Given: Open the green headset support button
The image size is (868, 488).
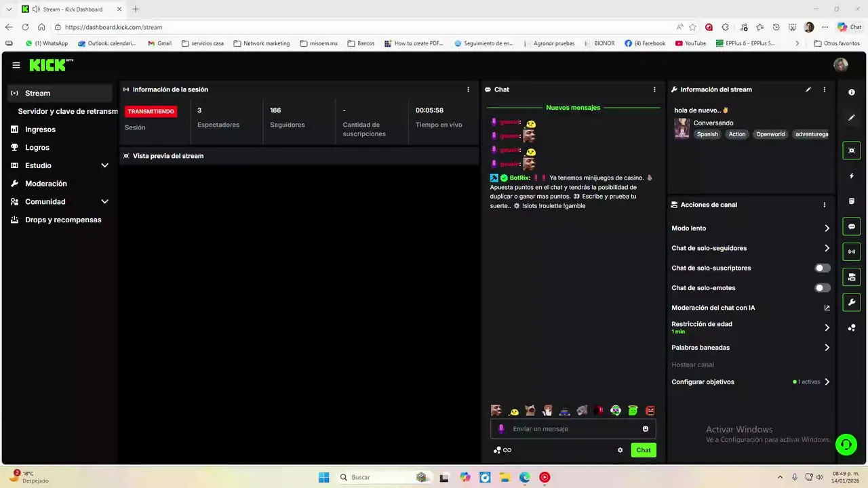Looking at the screenshot, I should coord(846,445).
